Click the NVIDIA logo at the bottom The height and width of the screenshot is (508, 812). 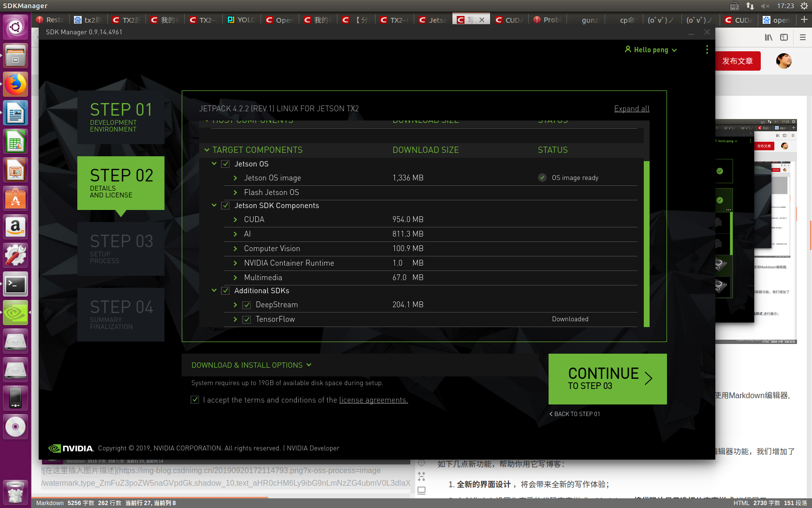(71, 448)
